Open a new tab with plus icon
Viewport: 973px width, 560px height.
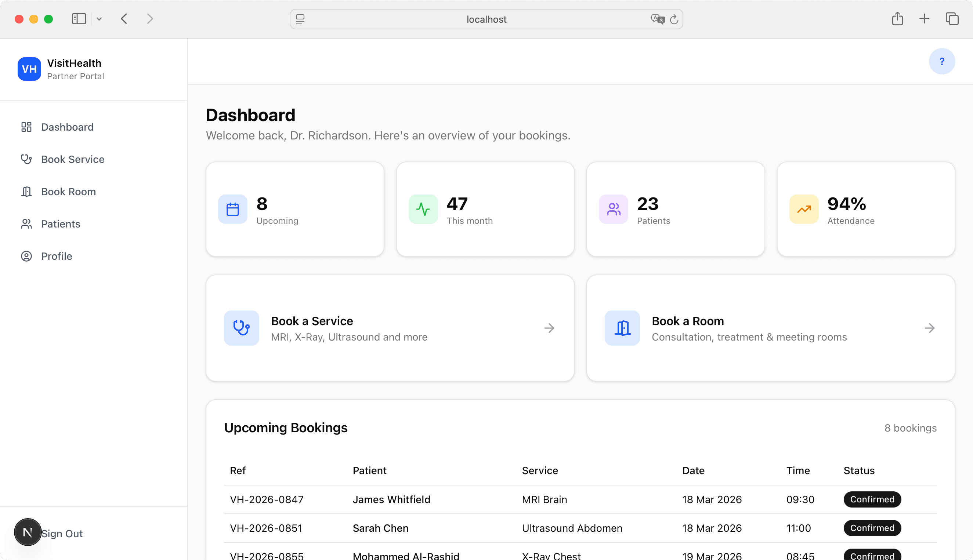[x=924, y=19]
